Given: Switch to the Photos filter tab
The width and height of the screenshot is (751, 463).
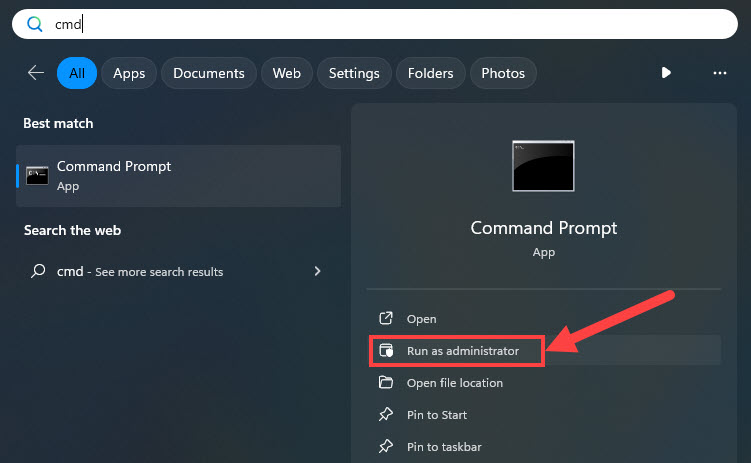Looking at the screenshot, I should click(503, 73).
